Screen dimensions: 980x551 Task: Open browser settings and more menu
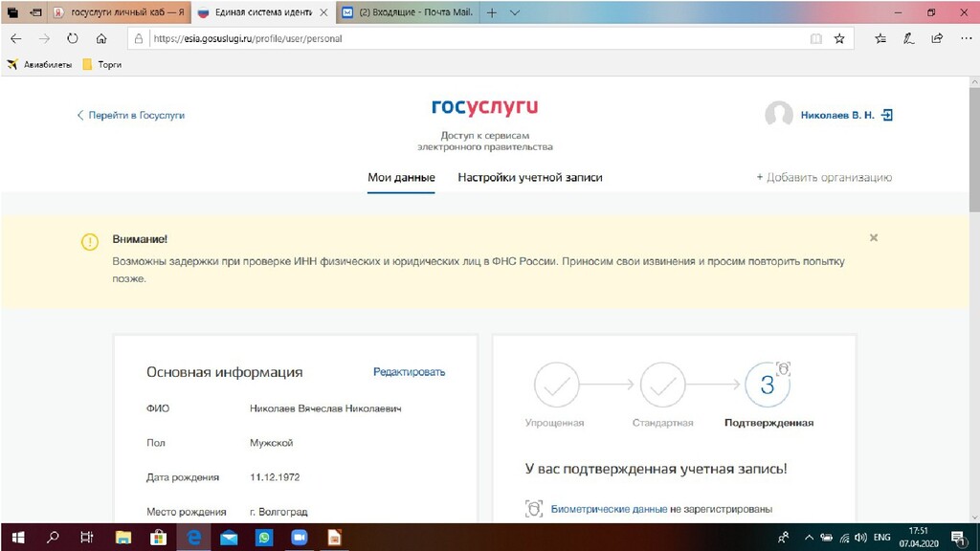click(x=966, y=38)
